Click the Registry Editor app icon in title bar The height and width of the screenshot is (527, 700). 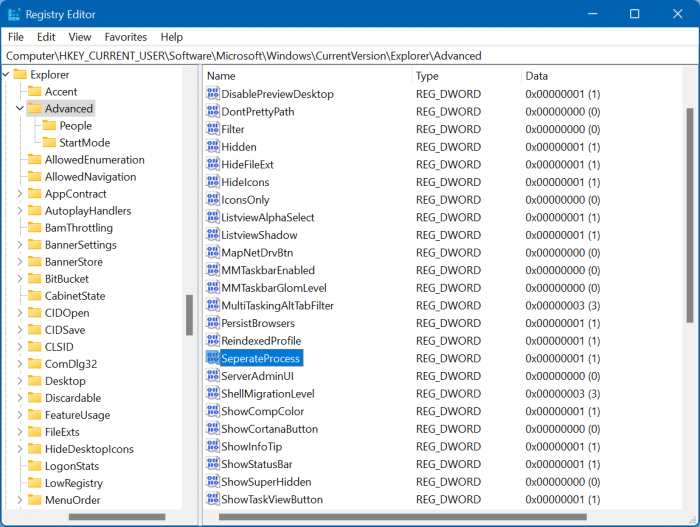click(x=14, y=14)
